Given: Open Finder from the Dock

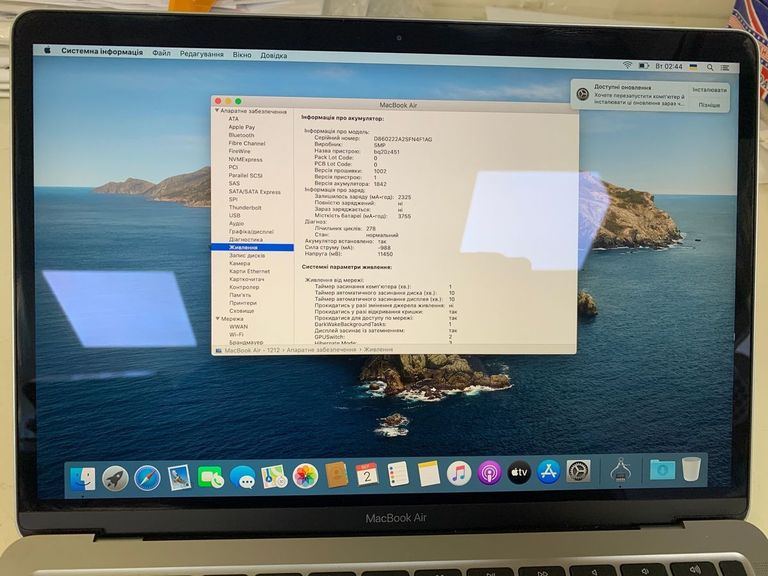Looking at the screenshot, I should click(x=83, y=479).
